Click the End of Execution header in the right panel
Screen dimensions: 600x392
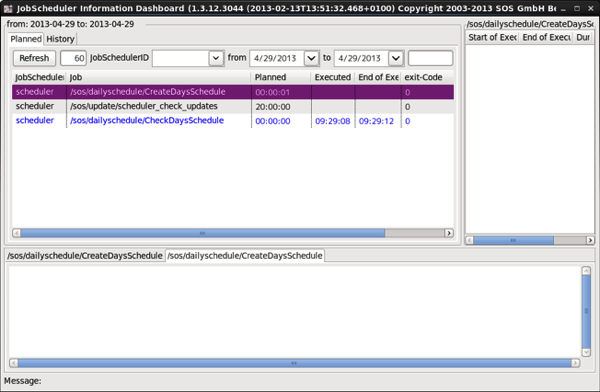[x=546, y=38]
